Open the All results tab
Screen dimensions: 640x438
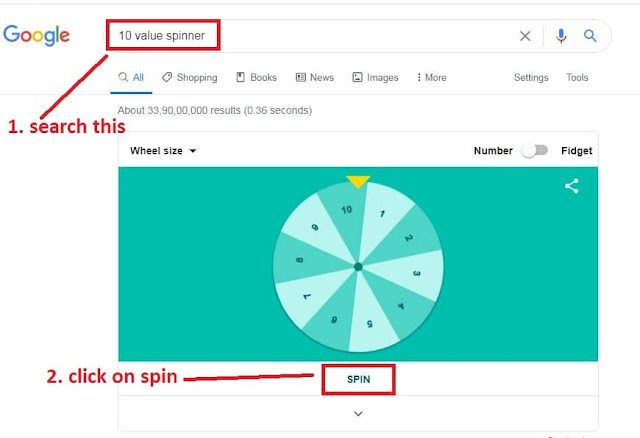point(131,78)
